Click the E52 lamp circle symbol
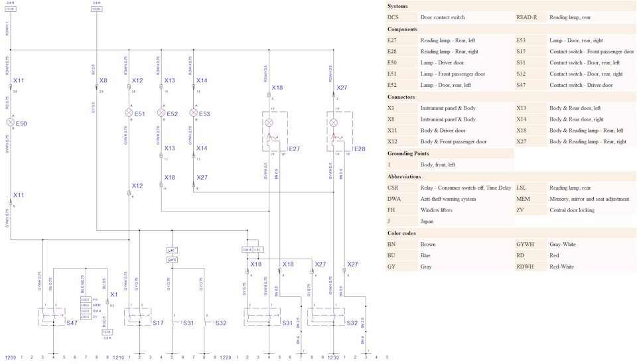The height and width of the screenshot is (364, 637). click(161, 113)
